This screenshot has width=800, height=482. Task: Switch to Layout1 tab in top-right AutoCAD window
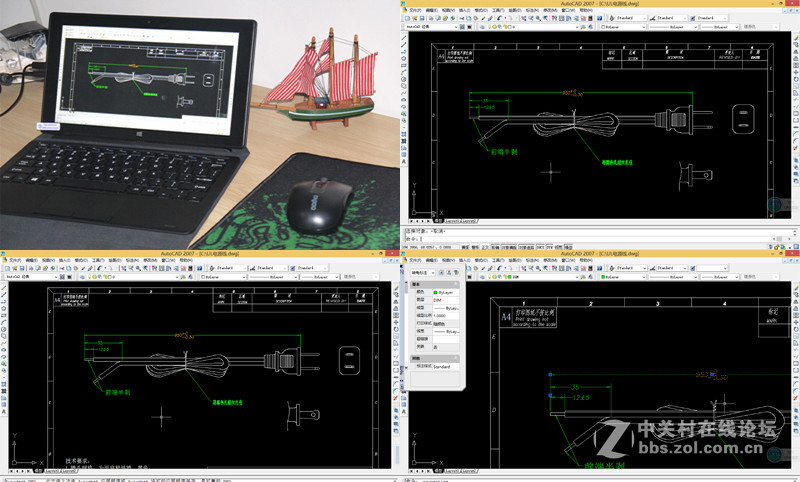(453, 221)
